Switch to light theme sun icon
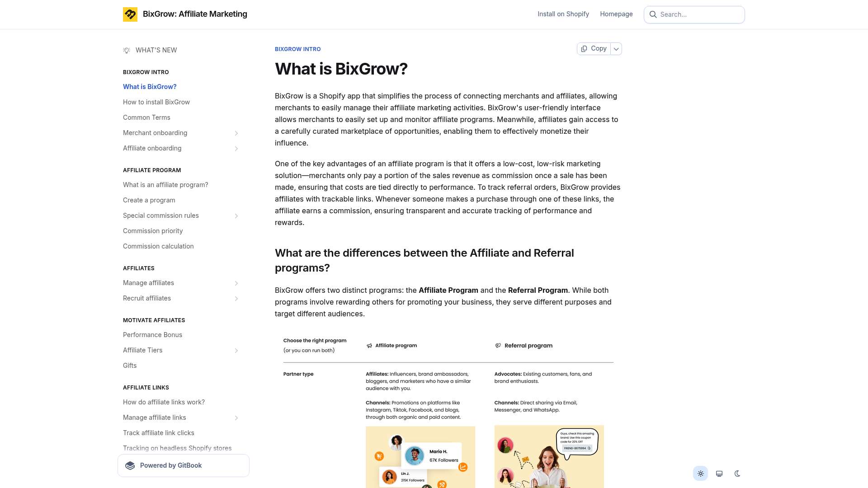The width and height of the screenshot is (868, 488). 701,474
